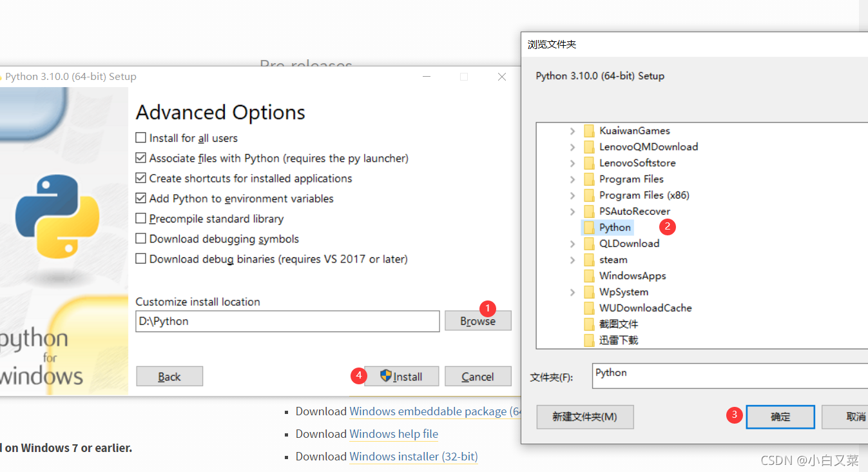The image size is (868, 472).
Task: Expand the Program Files folder node
Action: [572, 179]
